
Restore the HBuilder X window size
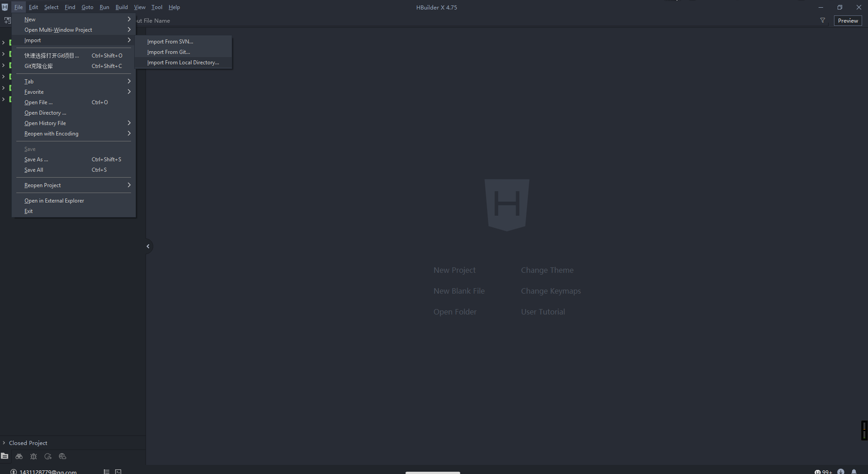840,7
